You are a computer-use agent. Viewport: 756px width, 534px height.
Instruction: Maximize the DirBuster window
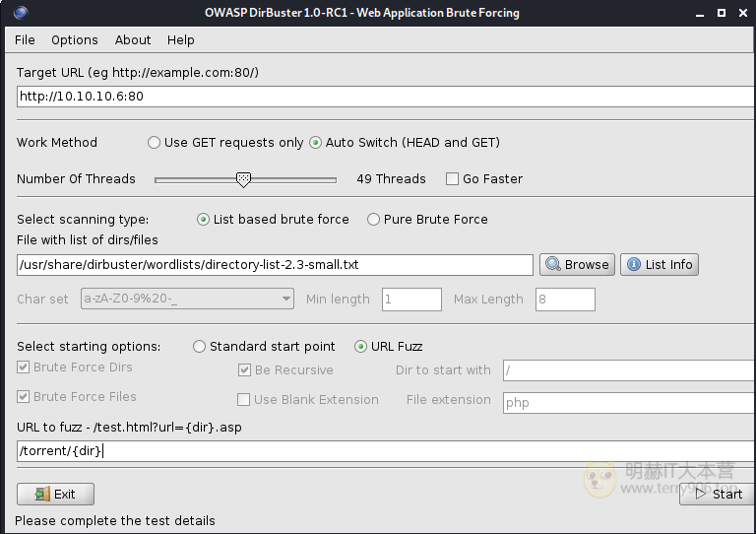pos(722,13)
